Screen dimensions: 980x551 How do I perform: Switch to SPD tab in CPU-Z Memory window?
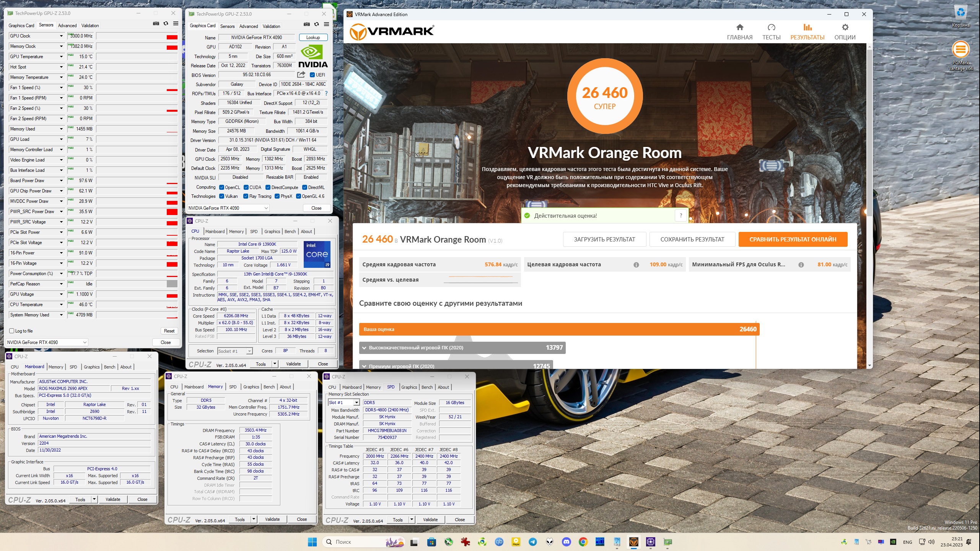233,387
